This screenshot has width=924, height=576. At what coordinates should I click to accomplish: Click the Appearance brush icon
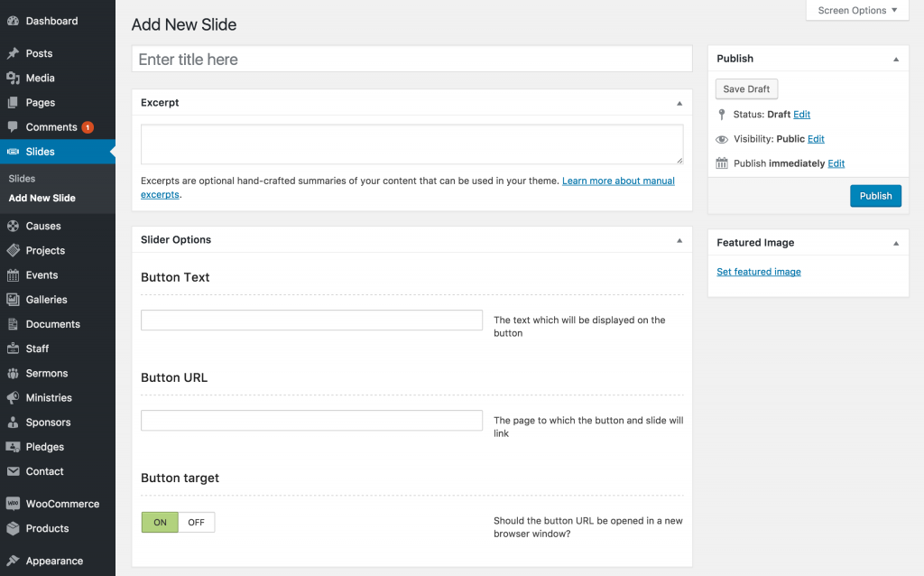(x=11, y=560)
